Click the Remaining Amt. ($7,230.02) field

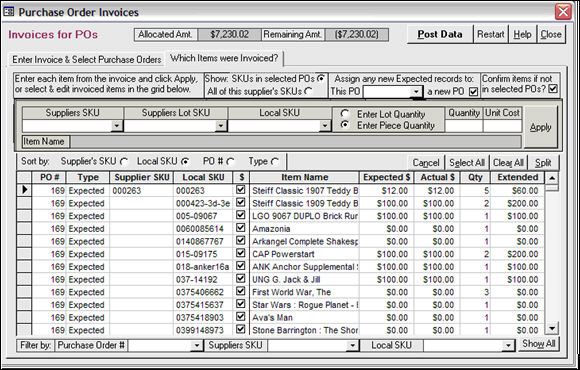(x=357, y=35)
